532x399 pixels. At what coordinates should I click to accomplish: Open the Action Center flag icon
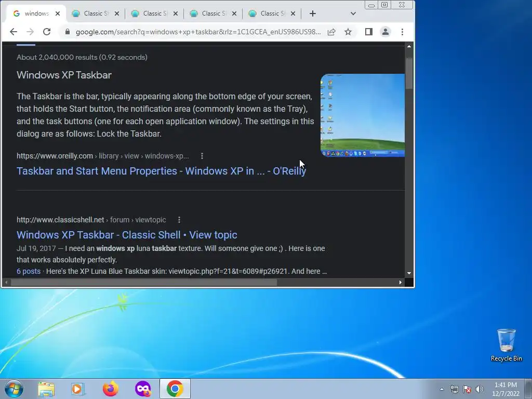pyautogui.click(x=467, y=389)
